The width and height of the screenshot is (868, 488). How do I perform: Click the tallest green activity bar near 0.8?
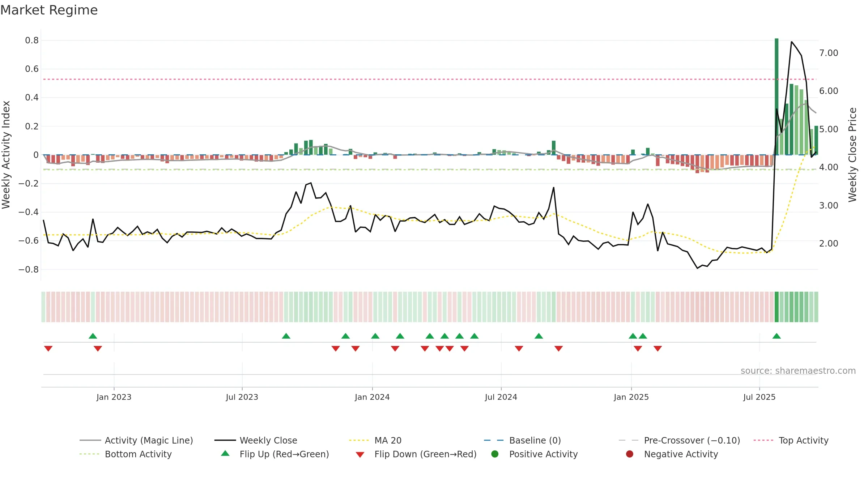coord(776,97)
